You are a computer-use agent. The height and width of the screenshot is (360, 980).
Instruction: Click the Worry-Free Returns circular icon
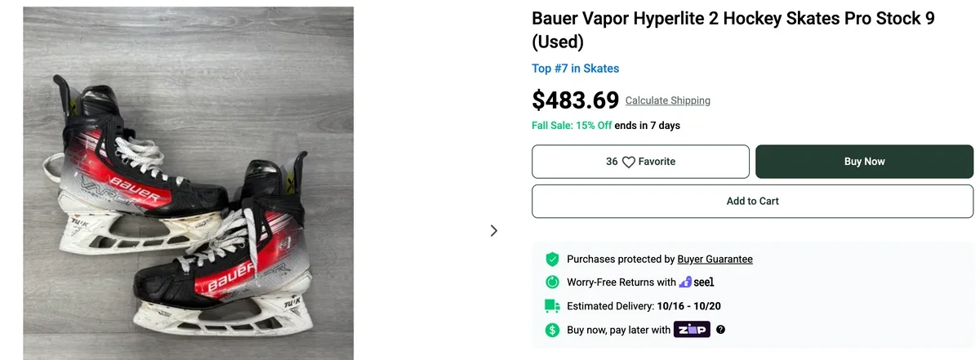tap(552, 282)
